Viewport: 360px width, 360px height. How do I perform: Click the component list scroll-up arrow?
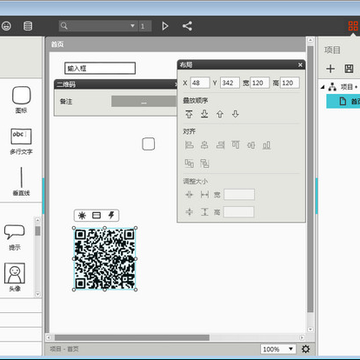point(37,221)
